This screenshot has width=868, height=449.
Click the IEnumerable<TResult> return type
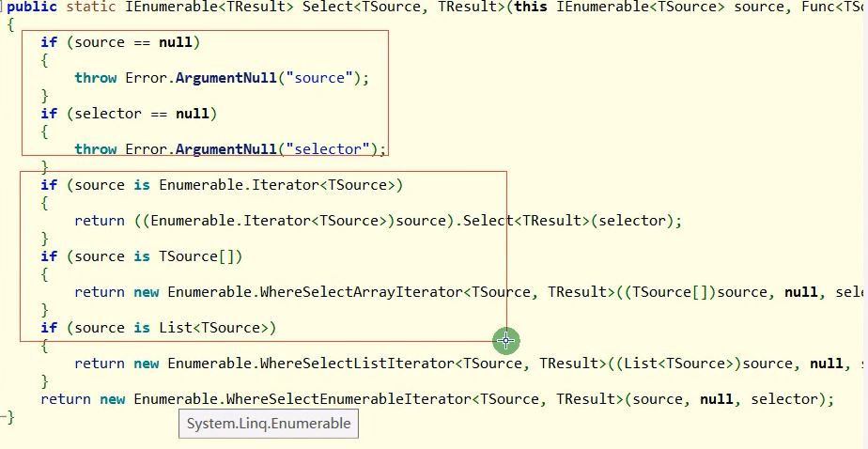point(209,8)
